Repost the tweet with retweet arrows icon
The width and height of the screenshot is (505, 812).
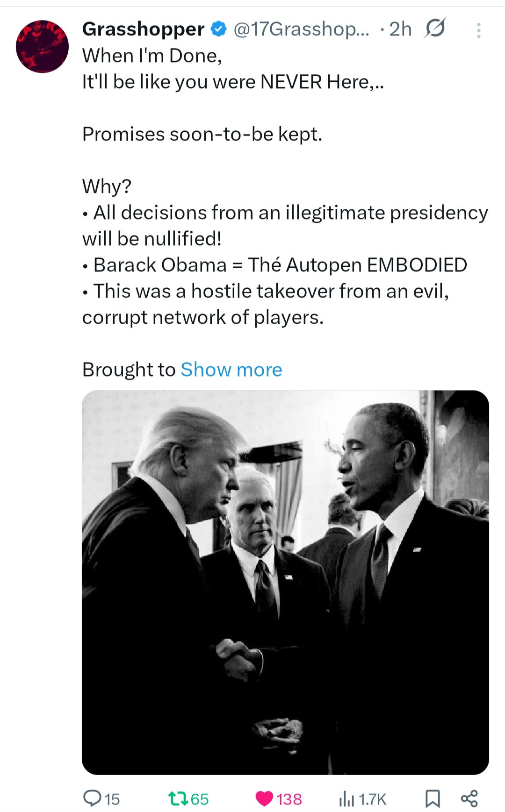(178, 798)
